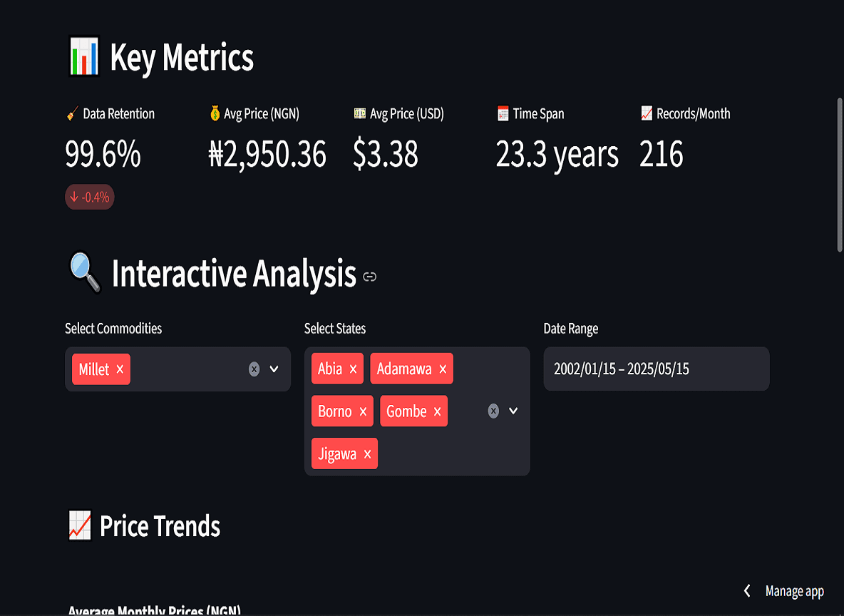This screenshot has height=616, width=844.
Task: Expand the Select States dropdown
Action: point(513,411)
